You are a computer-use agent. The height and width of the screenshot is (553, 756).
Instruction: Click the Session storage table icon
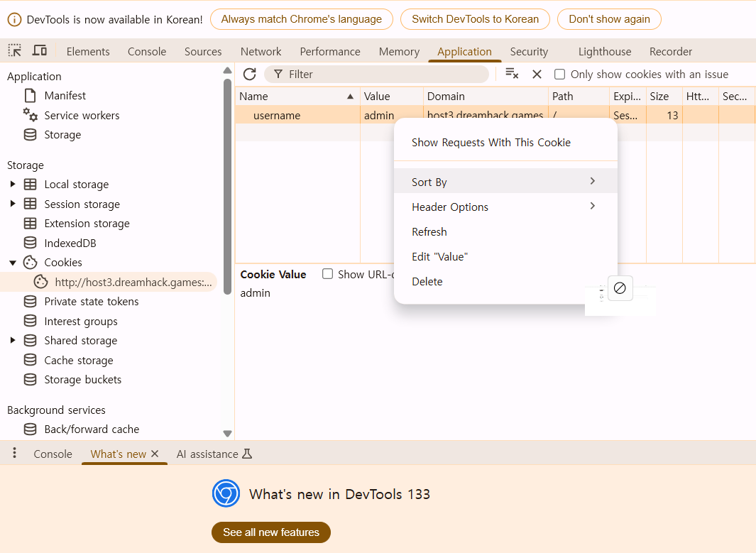(30, 204)
